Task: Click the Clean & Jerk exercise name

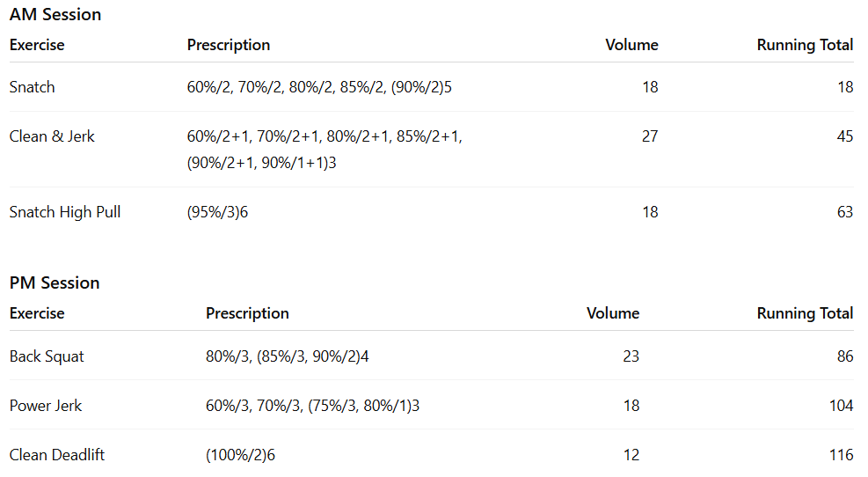Action: (x=52, y=136)
